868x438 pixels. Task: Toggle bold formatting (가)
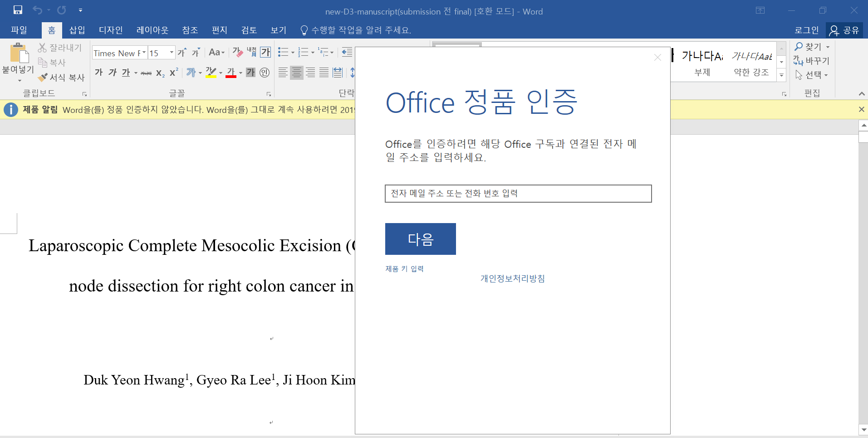(98, 73)
